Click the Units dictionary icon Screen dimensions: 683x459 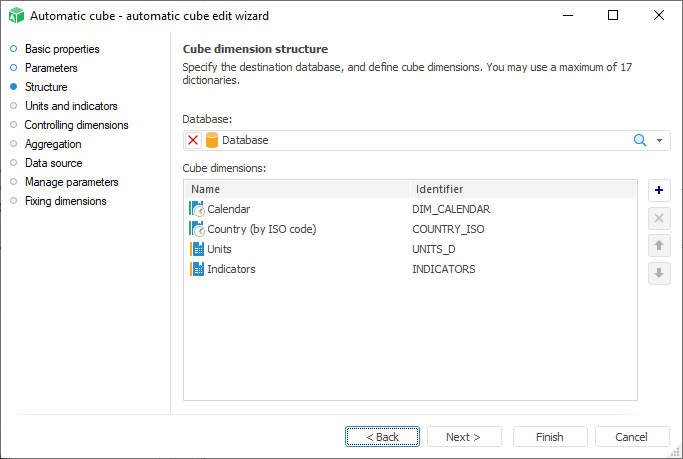click(196, 249)
